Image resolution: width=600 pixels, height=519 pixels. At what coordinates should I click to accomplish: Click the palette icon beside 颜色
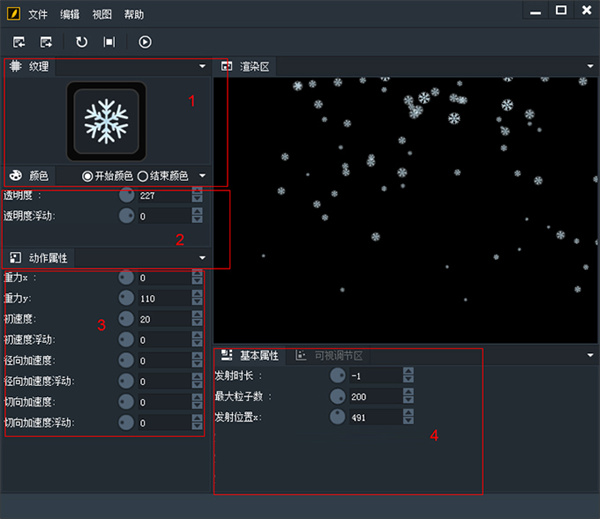tap(16, 175)
